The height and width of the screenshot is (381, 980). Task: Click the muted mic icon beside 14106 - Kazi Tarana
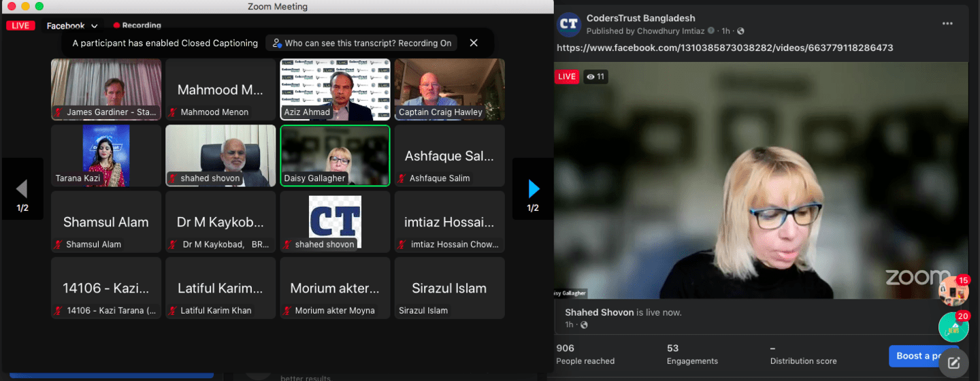click(59, 310)
